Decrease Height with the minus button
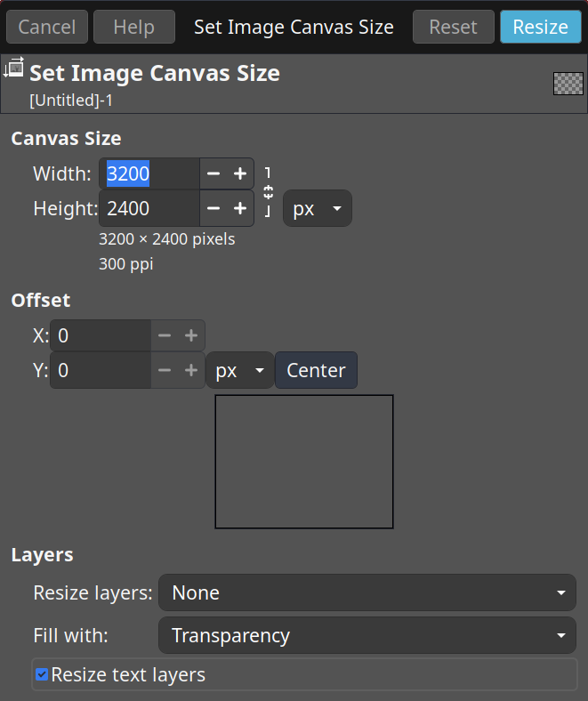 coord(213,208)
